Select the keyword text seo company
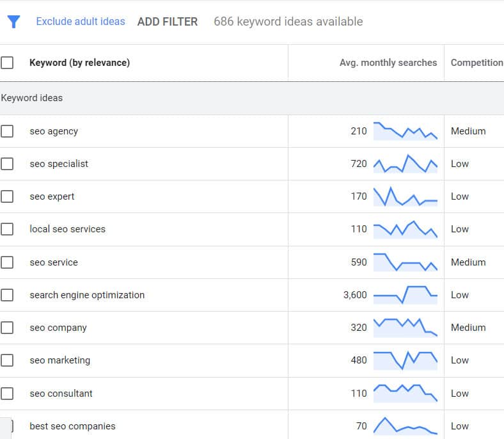Viewport: 504px width, 439px height. pyautogui.click(x=58, y=328)
